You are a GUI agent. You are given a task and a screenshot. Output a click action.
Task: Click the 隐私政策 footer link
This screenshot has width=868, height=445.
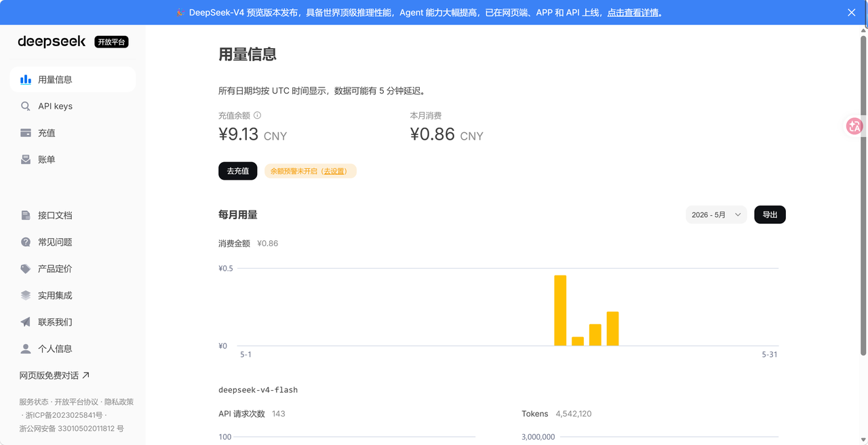click(x=119, y=402)
